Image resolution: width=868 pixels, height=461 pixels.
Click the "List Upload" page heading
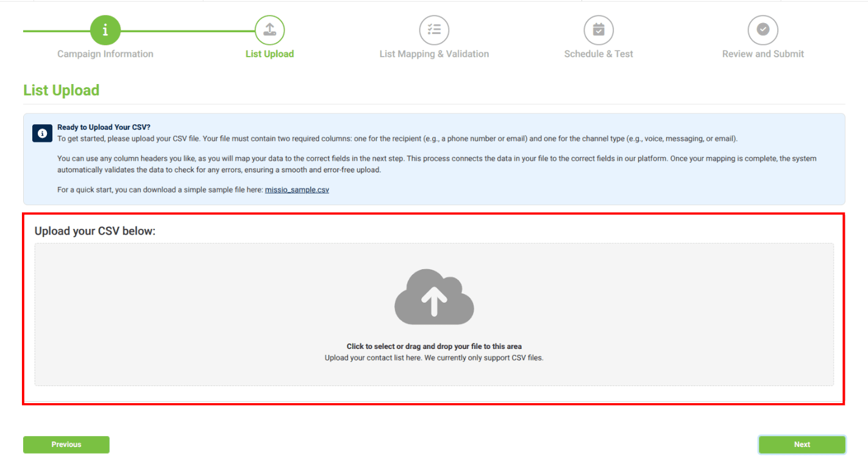pos(61,90)
